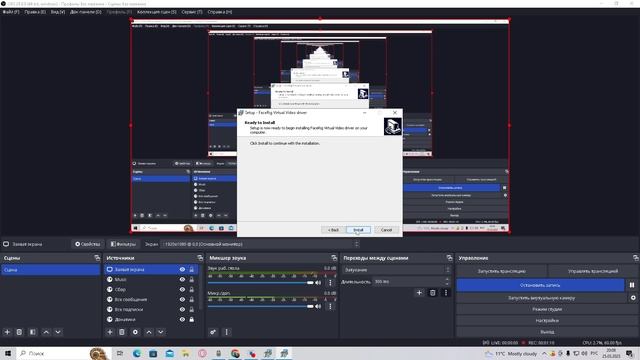Click the Остановить запись button
The height and width of the screenshot is (360, 640).
click(x=540, y=285)
